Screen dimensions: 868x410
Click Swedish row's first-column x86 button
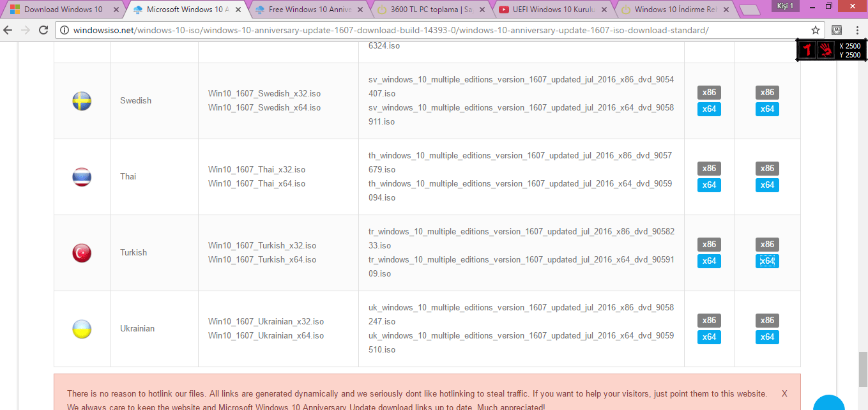(x=709, y=93)
